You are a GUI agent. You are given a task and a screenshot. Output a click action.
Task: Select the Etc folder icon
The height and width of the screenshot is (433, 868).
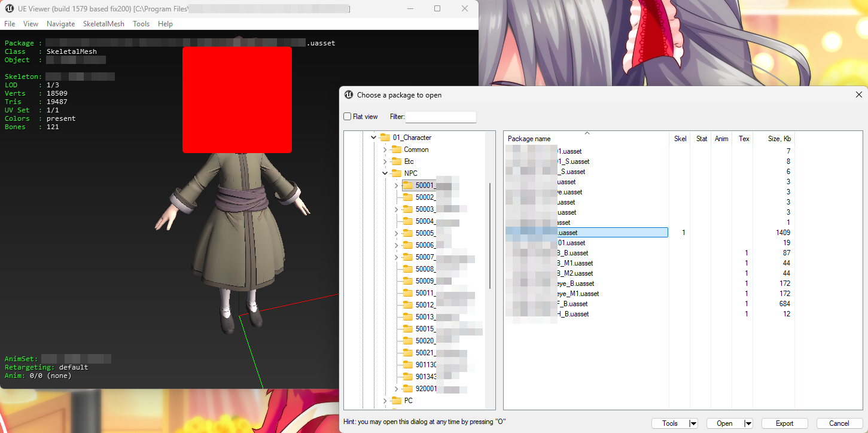point(397,161)
